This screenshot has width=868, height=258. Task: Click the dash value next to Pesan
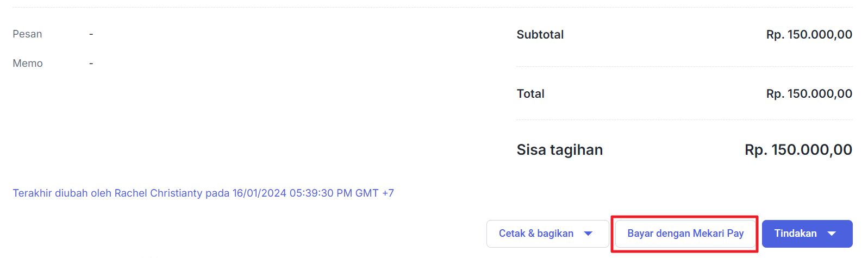[91, 34]
